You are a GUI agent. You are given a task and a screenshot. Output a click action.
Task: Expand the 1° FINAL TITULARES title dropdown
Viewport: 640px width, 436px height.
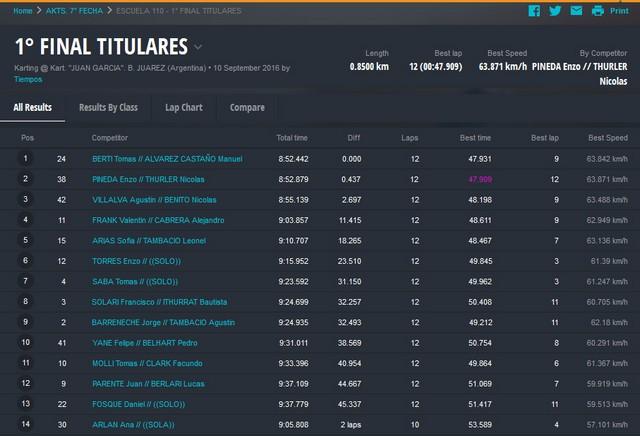point(198,47)
